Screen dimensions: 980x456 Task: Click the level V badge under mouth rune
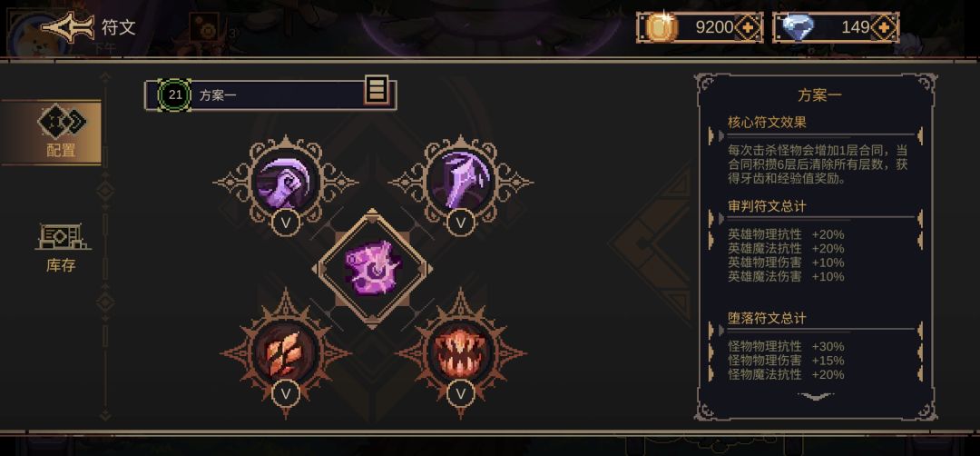point(461,392)
